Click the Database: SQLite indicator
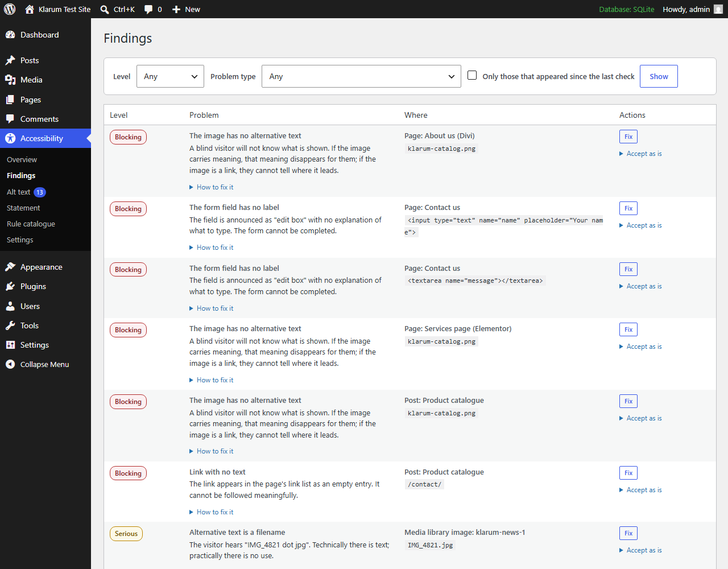The height and width of the screenshot is (569, 728). click(x=627, y=9)
